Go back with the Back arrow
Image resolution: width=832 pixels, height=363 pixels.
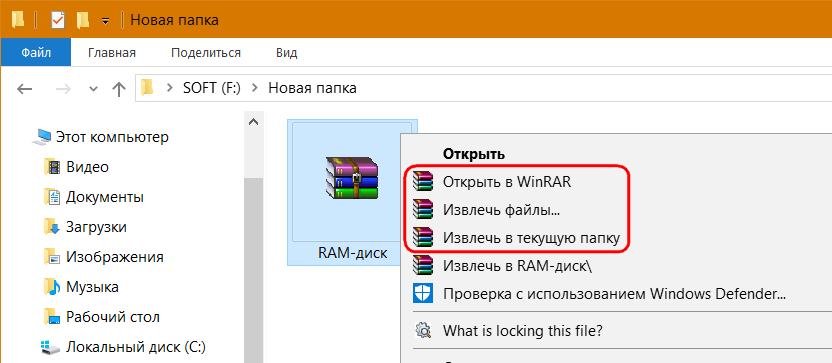coord(24,89)
